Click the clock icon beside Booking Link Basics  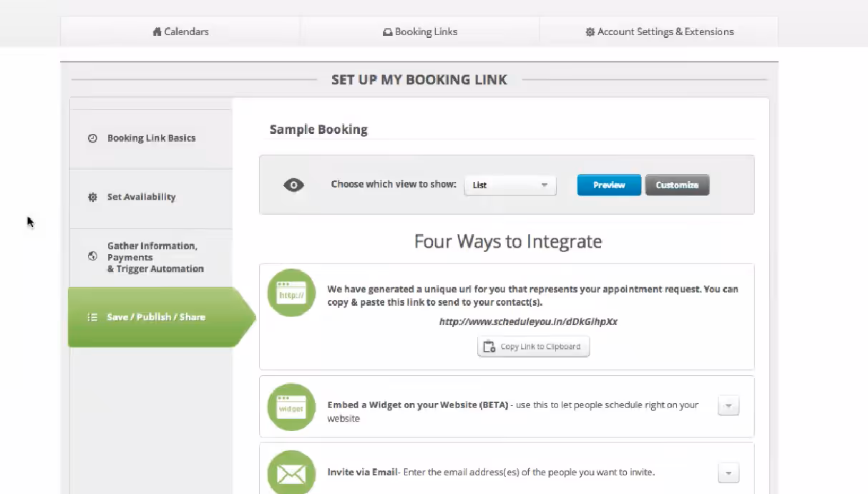pyautogui.click(x=92, y=137)
